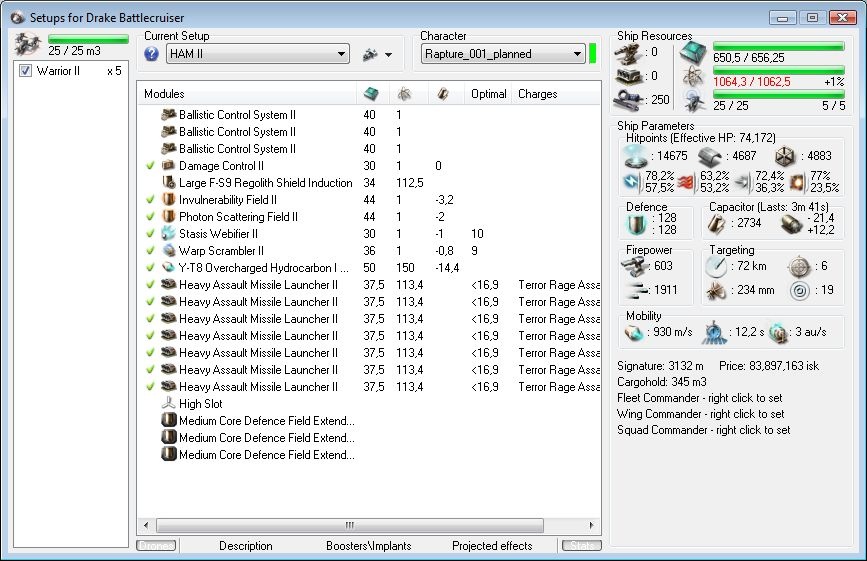
Task: Toggle the Y-T8 Overcharged Hydrocarbon checkmark
Action: click(x=150, y=268)
